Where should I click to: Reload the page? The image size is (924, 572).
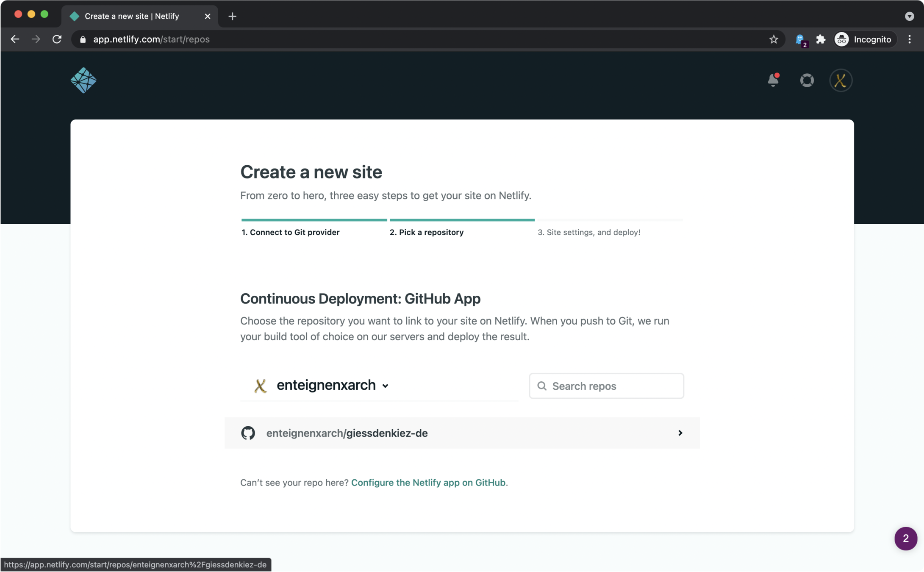pos(57,39)
